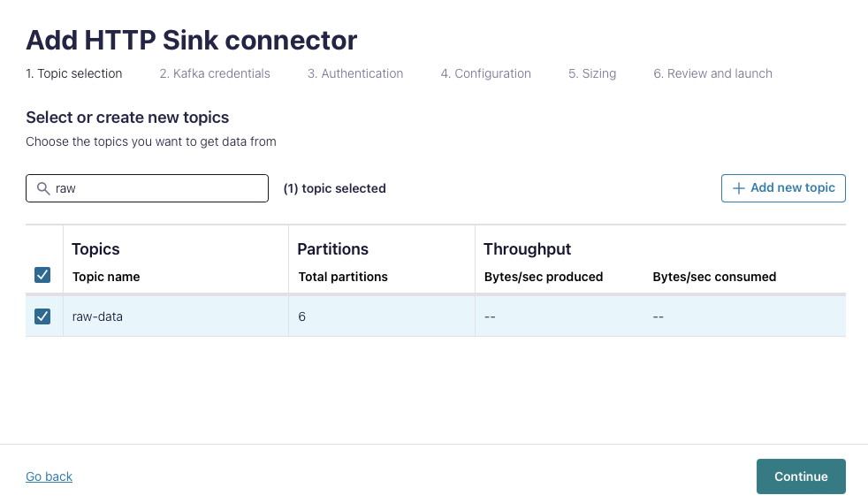Select the Topic selection step

74,73
